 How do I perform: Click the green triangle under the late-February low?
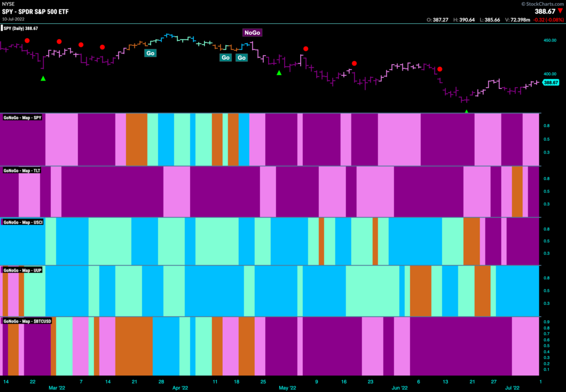click(43, 78)
